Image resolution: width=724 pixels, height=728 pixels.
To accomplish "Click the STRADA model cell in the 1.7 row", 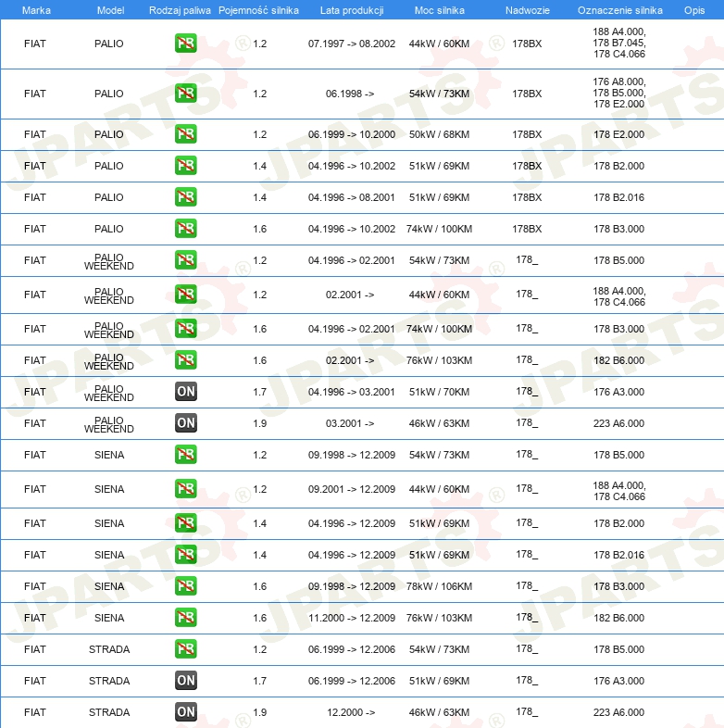I will pos(109,681).
